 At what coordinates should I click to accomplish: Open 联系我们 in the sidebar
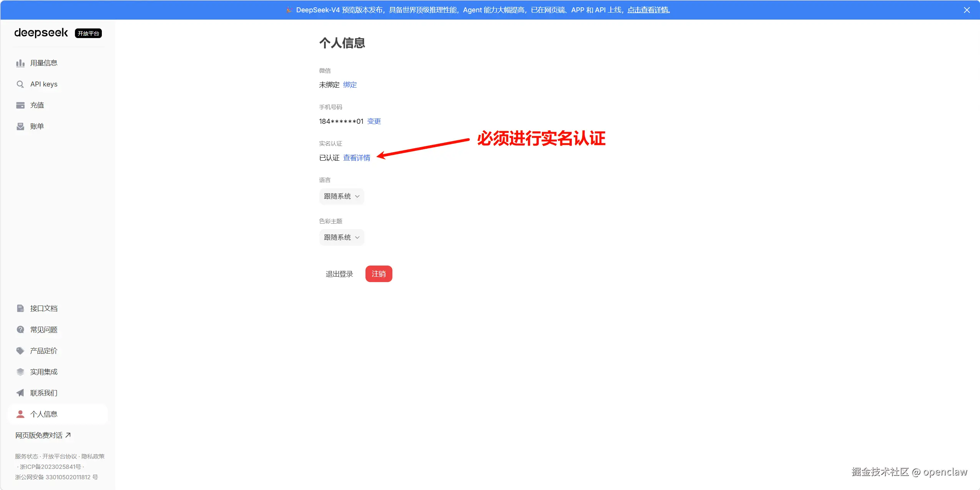click(x=58, y=393)
